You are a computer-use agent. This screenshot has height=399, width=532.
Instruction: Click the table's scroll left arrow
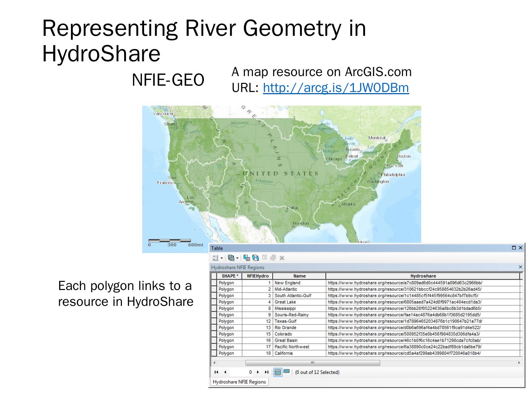[214, 363]
